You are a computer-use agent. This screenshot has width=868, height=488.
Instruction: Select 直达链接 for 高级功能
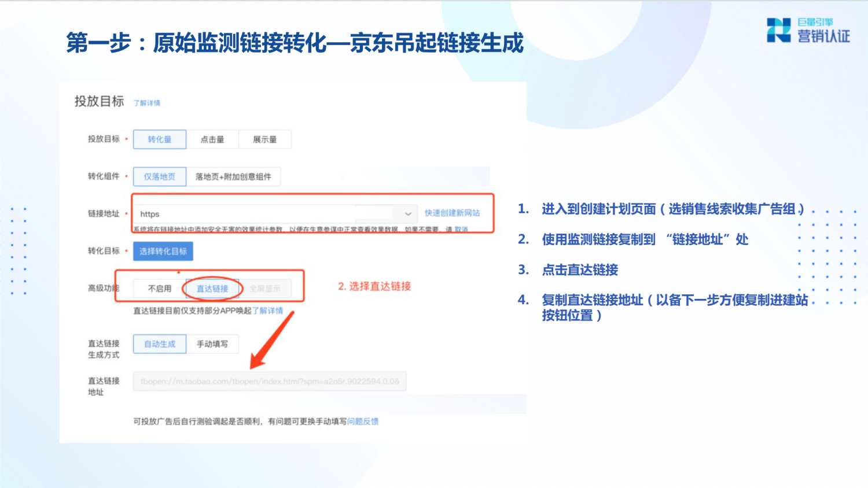tap(212, 289)
